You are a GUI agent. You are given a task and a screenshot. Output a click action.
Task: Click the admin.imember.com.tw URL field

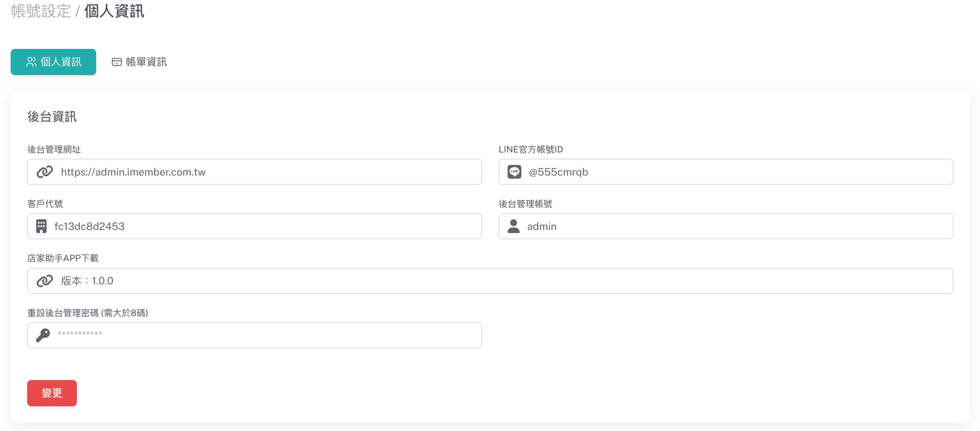coord(266,172)
